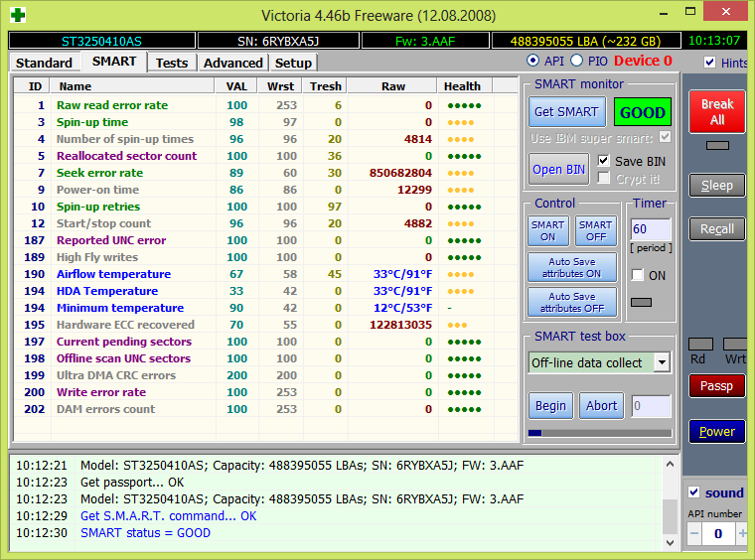Click the green cross application icon
Image resolution: width=755 pixels, height=560 pixels.
[x=17, y=15]
